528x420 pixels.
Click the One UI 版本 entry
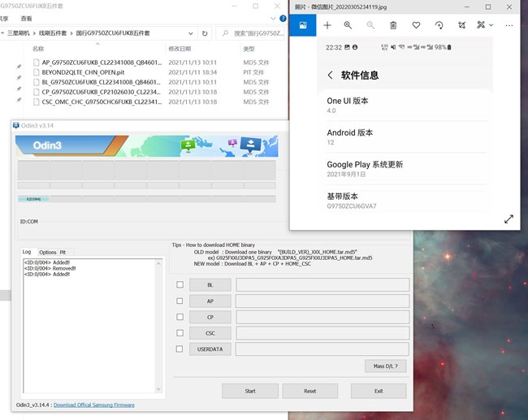(x=408, y=106)
